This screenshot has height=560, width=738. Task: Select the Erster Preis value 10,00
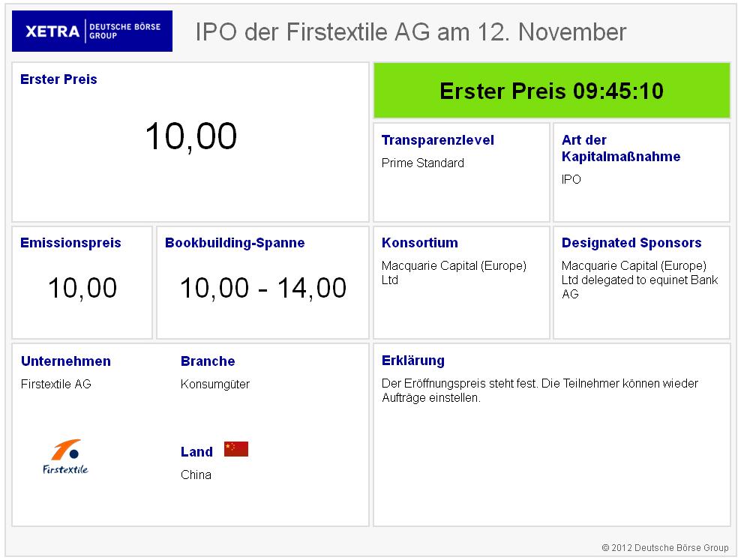point(190,136)
